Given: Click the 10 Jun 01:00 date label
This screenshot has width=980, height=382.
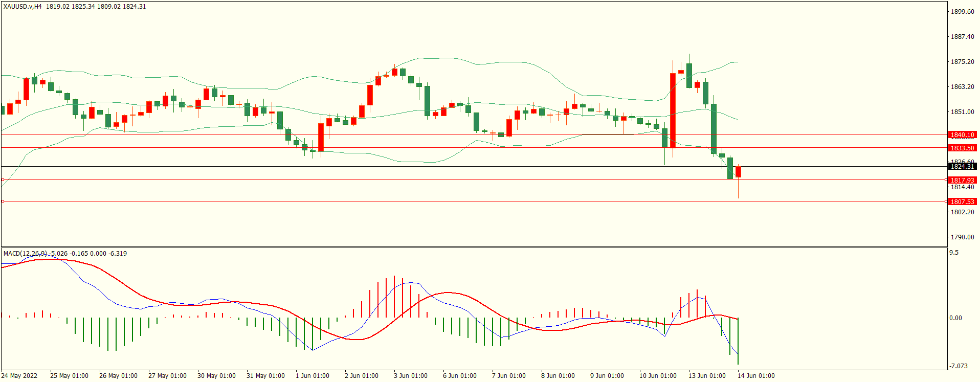Looking at the screenshot, I should click(658, 376).
